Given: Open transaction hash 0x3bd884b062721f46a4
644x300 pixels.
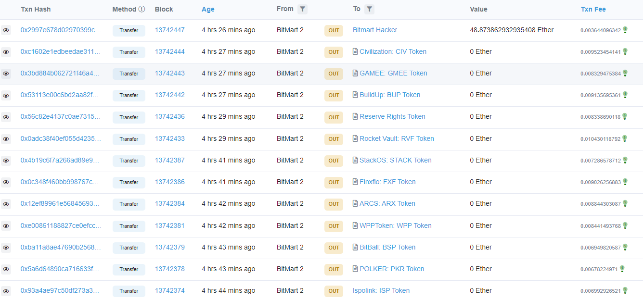Looking at the screenshot, I should coord(60,73).
